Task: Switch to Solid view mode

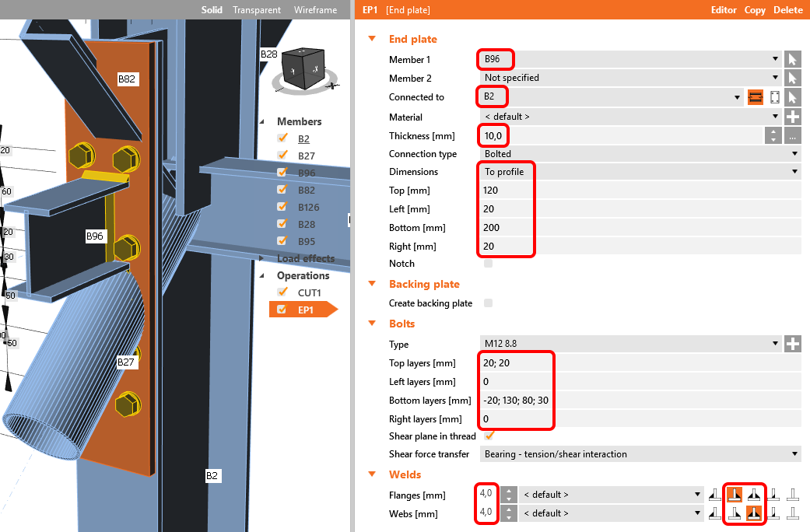Action: point(212,10)
